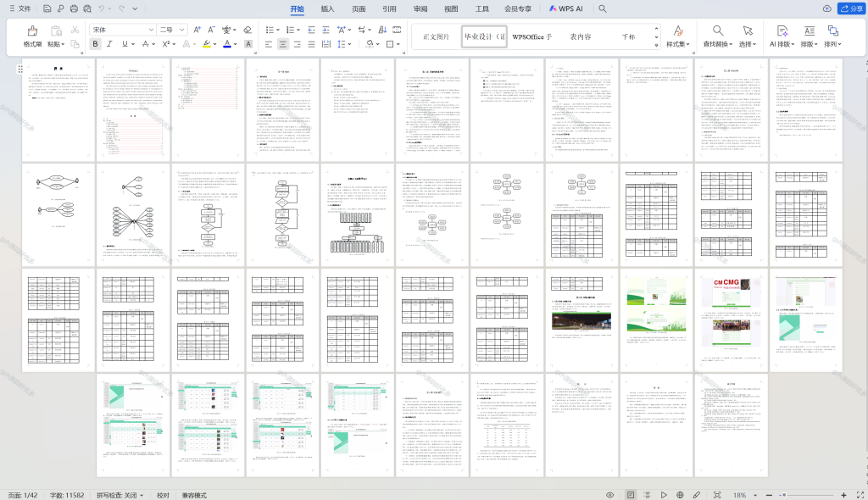Switch to web layout view globe icon
Viewport: 868px width, 500px height.
pyautogui.click(x=680, y=494)
